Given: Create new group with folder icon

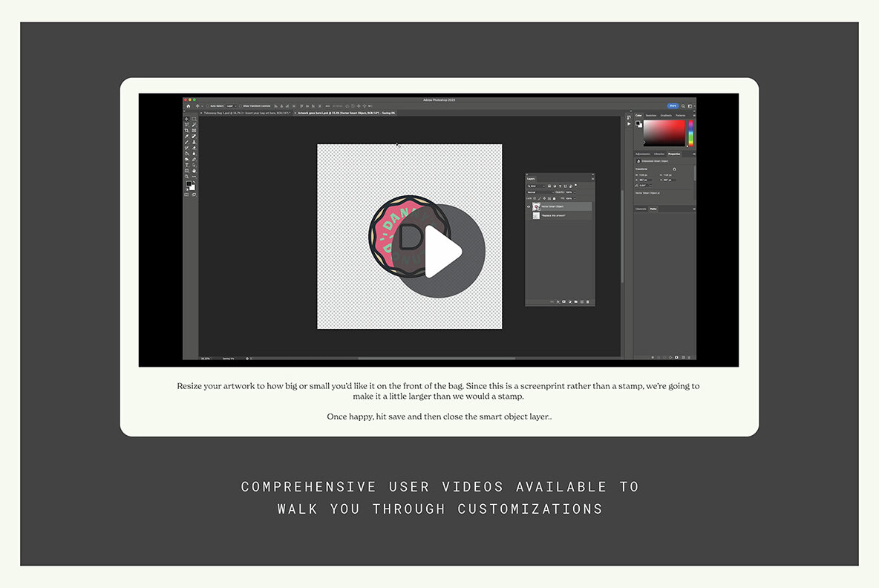Looking at the screenshot, I should [x=575, y=301].
